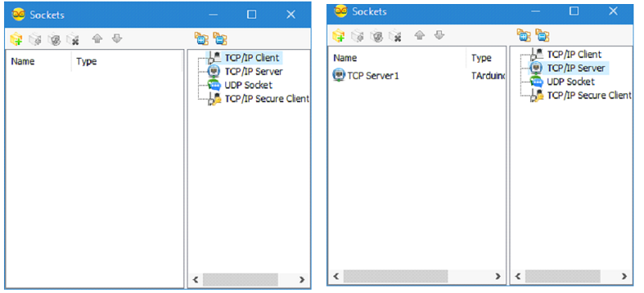The height and width of the screenshot is (293, 644).
Task: Click the delete item icon in right window
Action: (395, 35)
